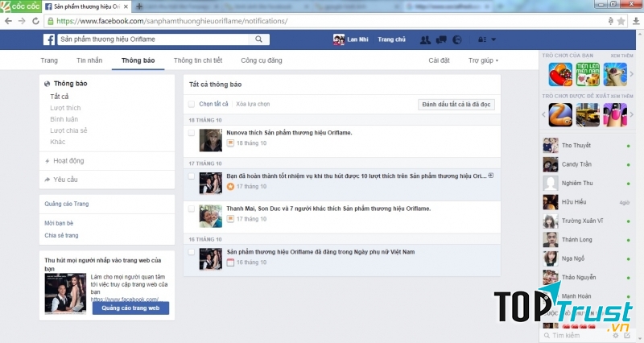Close the Sản phẩm thương hiệu tab

(126, 6)
